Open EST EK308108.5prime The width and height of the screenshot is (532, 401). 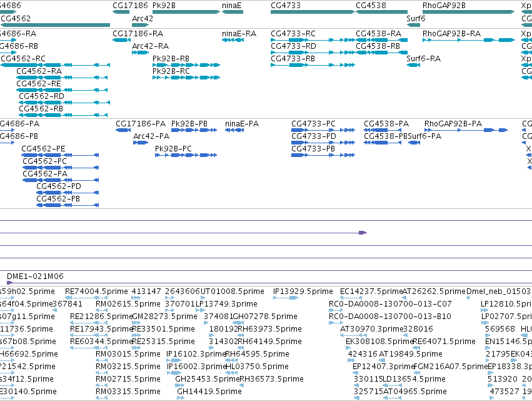point(379,342)
